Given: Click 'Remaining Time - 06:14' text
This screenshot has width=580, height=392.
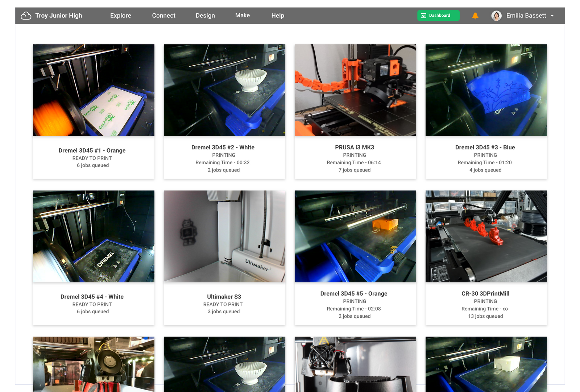Looking at the screenshot, I should click(x=354, y=162).
